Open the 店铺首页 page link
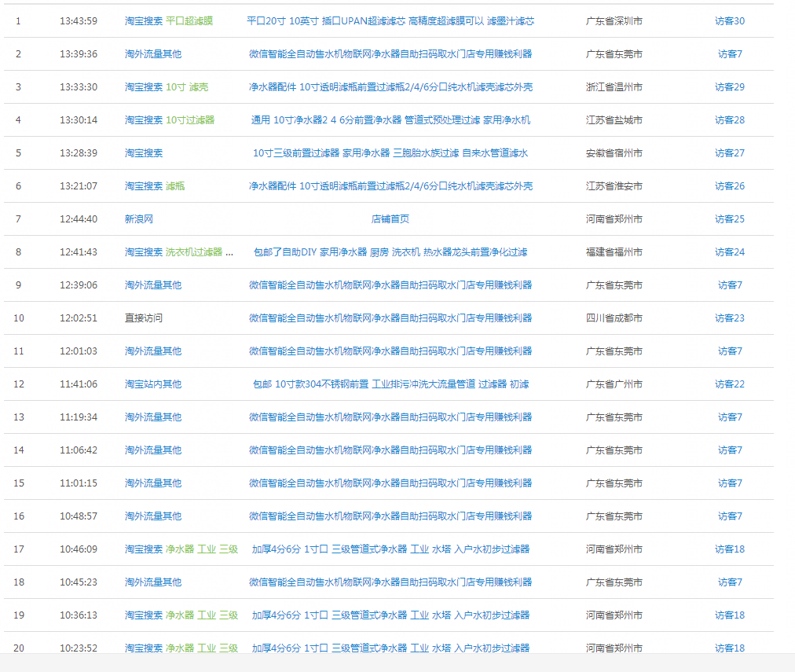795x672 pixels. 390,218
